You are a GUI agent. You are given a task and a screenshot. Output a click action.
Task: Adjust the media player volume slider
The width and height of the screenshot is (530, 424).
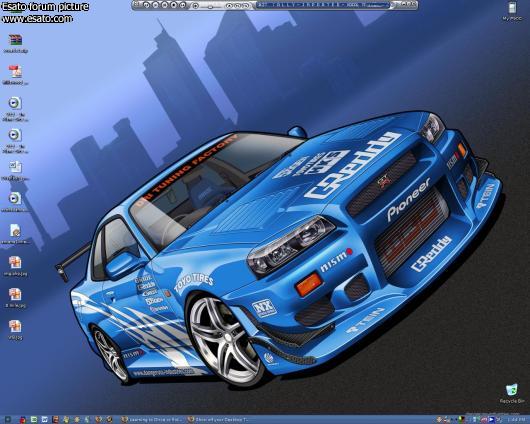pyautogui.click(x=210, y=6)
